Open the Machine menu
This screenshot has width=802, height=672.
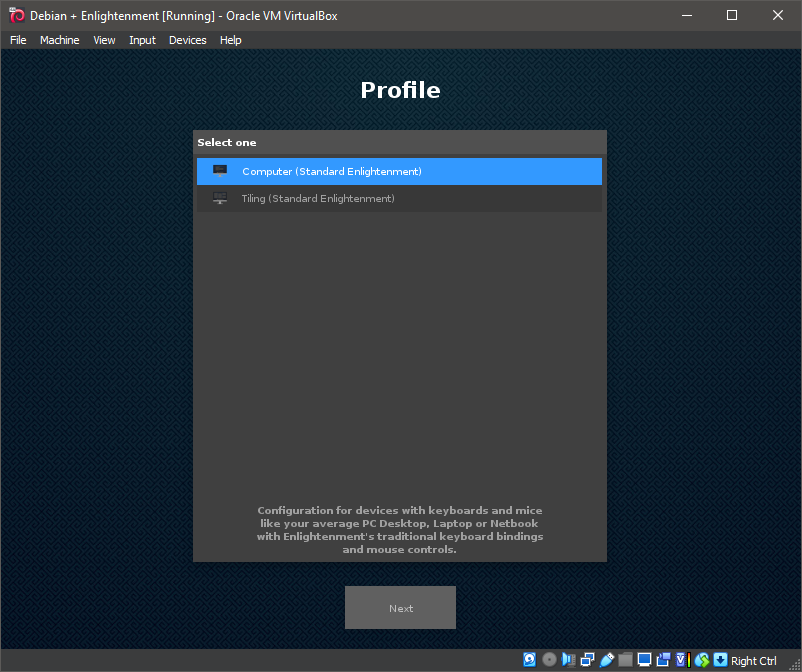coord(59,40)
